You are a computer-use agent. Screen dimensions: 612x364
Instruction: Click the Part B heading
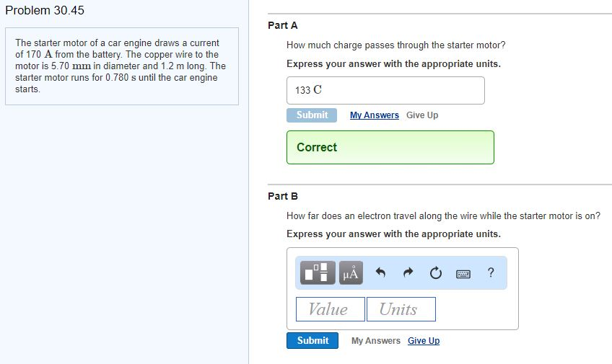(x=283, y=196)
